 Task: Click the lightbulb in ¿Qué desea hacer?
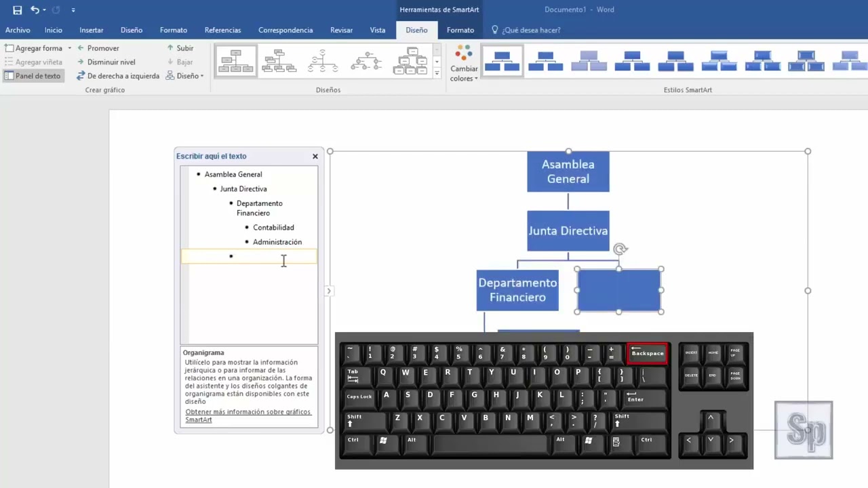click(495, 30)
